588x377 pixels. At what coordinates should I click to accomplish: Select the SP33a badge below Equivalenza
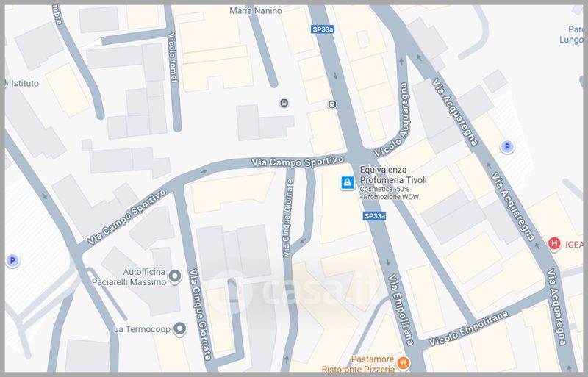[x=374, y=216]
